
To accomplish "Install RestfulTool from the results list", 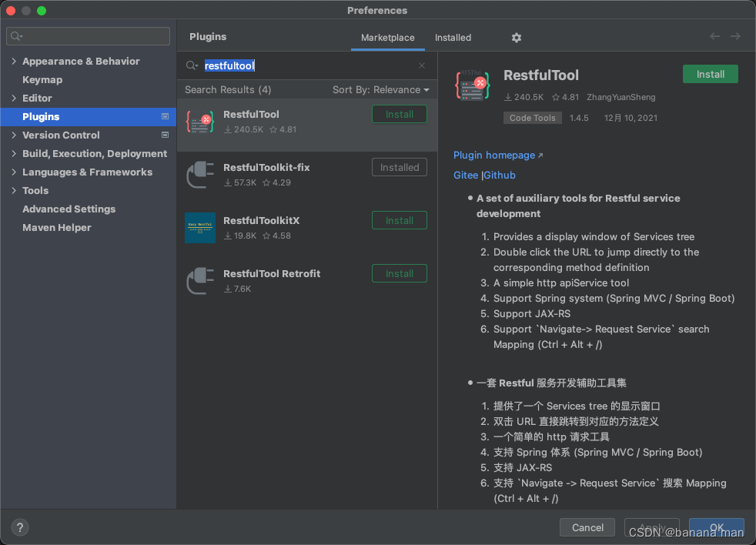I will [x=400, y=114].
